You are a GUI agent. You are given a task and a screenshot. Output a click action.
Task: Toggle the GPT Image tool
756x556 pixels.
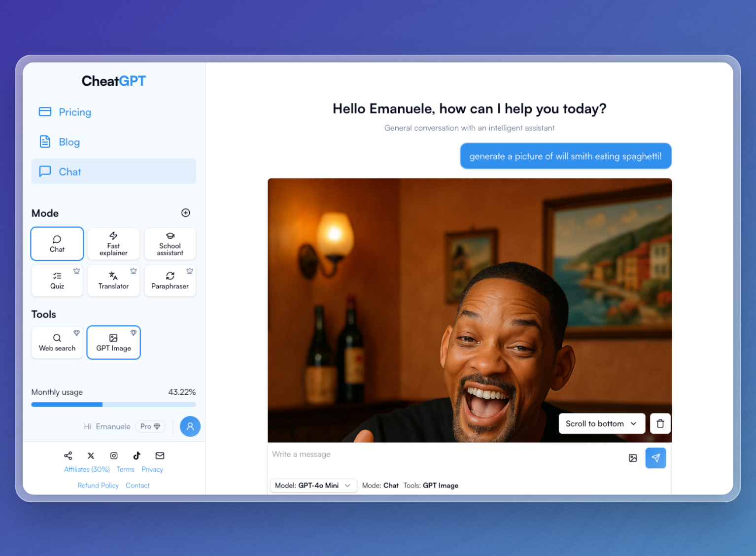[113, 343]
